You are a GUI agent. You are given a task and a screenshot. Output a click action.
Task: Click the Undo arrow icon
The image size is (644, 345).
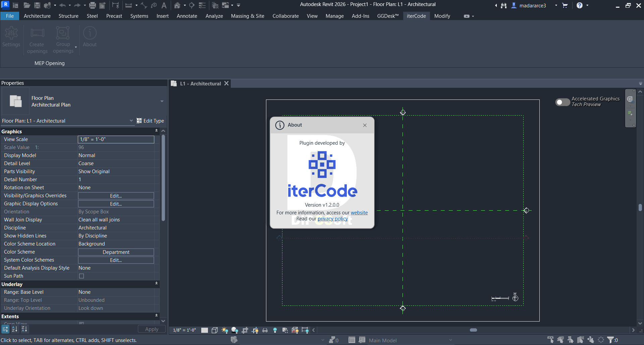point(62,5)
